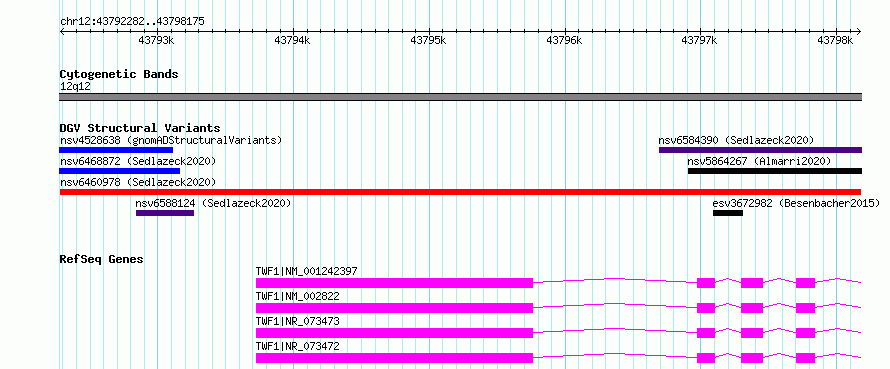Viewport: 890px width, 369px height.
Task: Select the purple bar under nsv6588124
Action: (x=165, y=213)
